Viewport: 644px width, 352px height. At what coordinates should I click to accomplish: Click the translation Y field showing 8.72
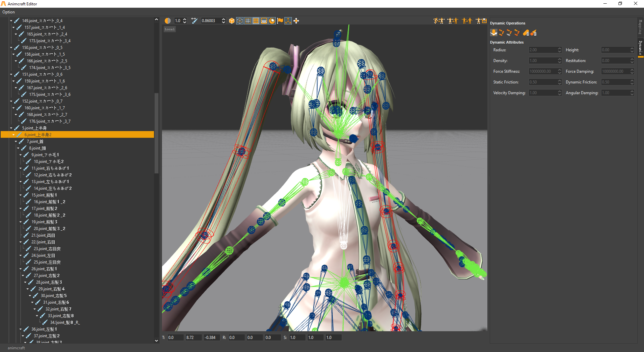[x=193, y=338]
